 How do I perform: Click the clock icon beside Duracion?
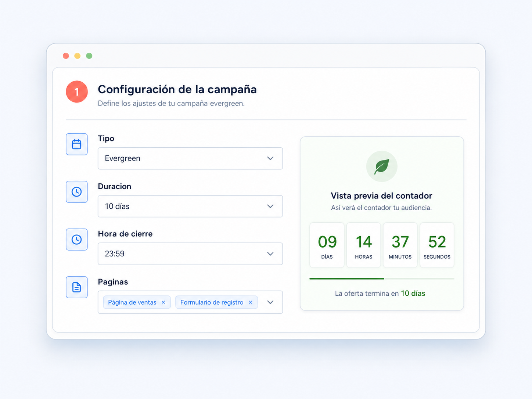click(x=76, y=192)
